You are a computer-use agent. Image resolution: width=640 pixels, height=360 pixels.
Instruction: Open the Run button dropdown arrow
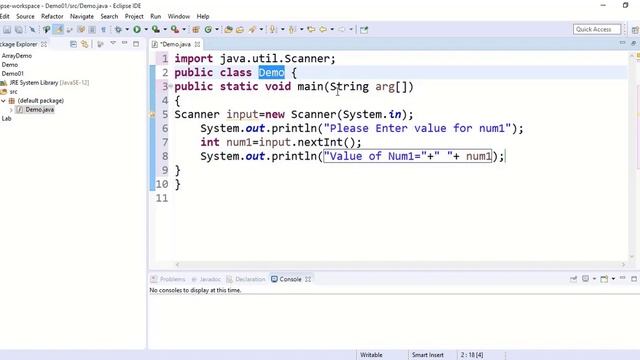pos(146,29)
